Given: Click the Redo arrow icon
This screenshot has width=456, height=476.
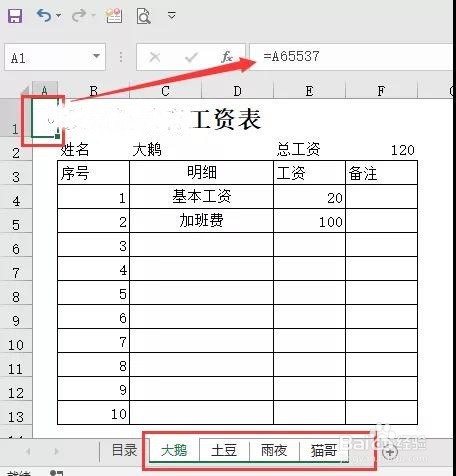Looking at the screenshot, I should 79,15.
